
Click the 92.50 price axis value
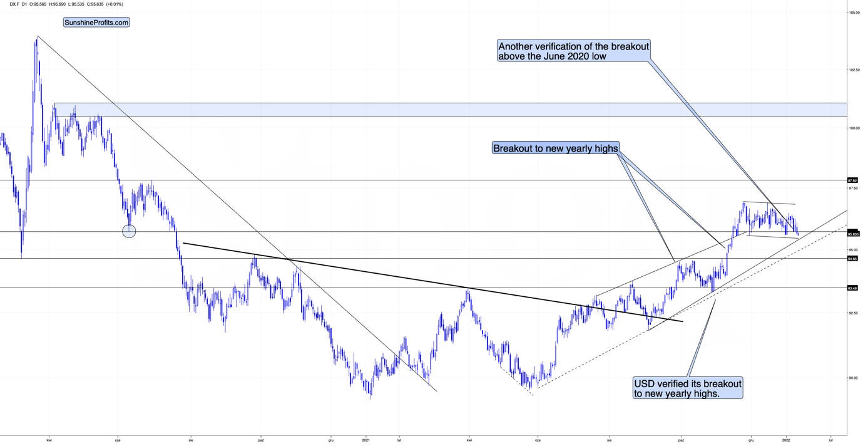point(853,313)
